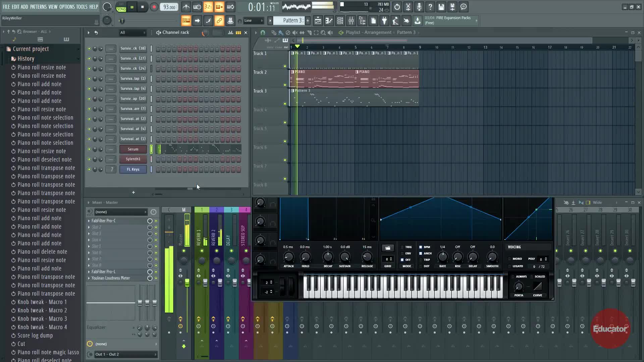Open the TOOLS menu
The width and height of the screenshot is (644, 362).
[x=82, y=7]
